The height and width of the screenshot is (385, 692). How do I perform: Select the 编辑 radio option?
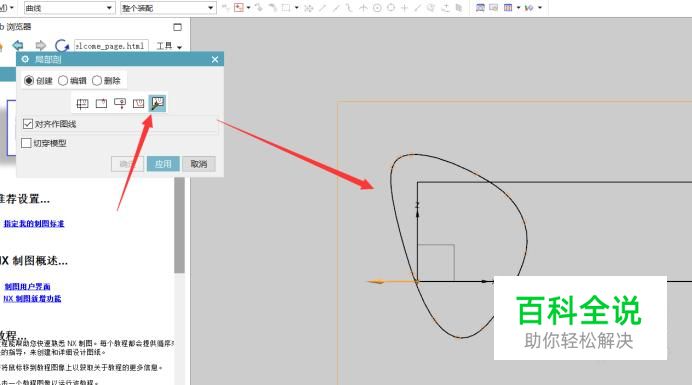[63, 80]
